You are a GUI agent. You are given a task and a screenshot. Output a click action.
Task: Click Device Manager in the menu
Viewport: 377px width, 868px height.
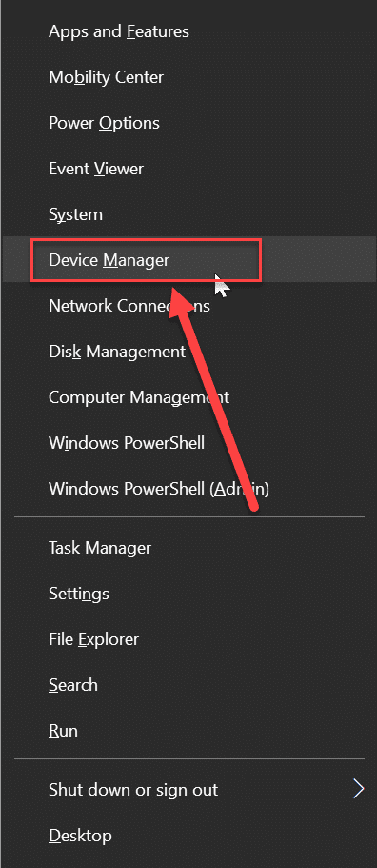coord(188,259)
